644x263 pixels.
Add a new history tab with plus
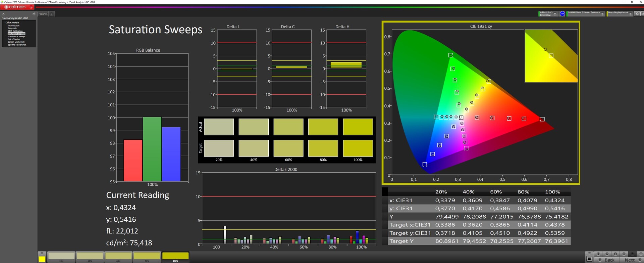(x=51, y=14)
